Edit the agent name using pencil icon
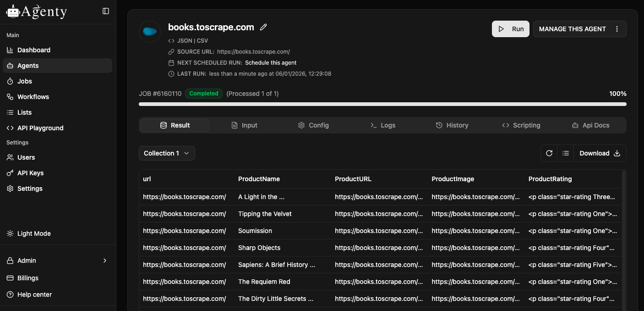 pos(263,27)
